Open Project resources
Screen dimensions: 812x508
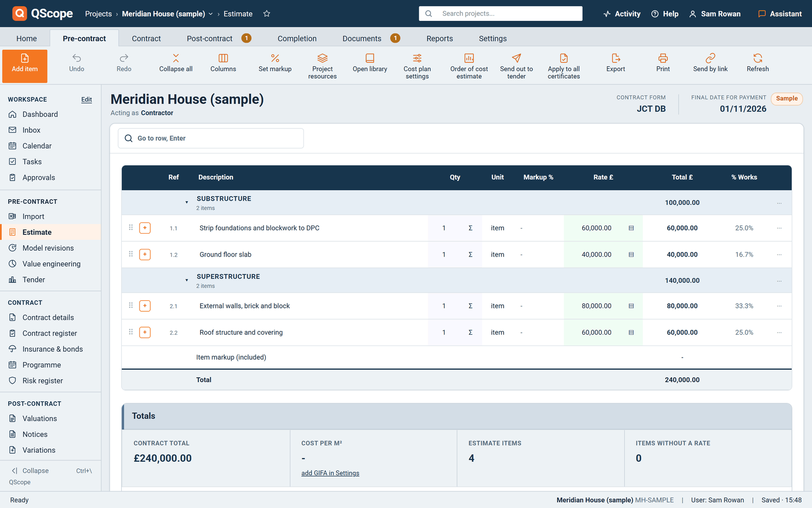tap(322, 66)
